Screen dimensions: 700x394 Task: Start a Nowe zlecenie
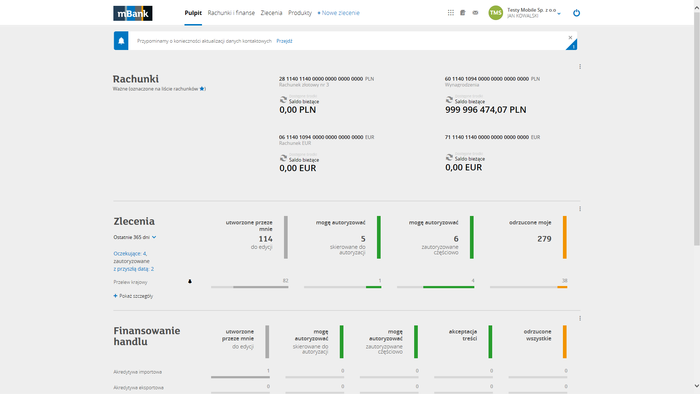coord(339,13)
